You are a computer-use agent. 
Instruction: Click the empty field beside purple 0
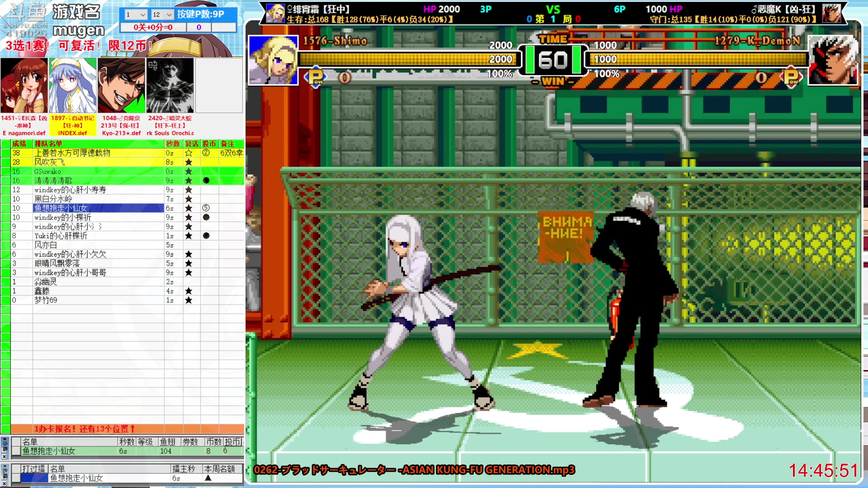point(224,27)
